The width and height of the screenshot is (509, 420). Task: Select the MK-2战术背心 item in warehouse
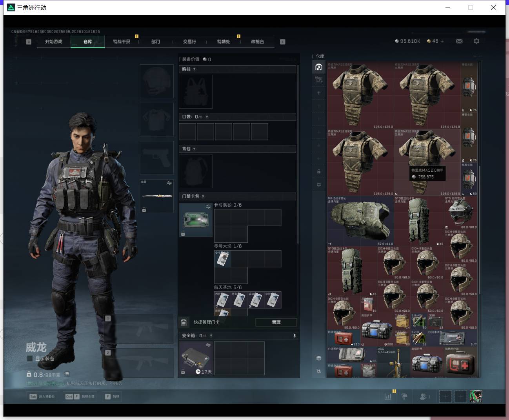(360, 221)
